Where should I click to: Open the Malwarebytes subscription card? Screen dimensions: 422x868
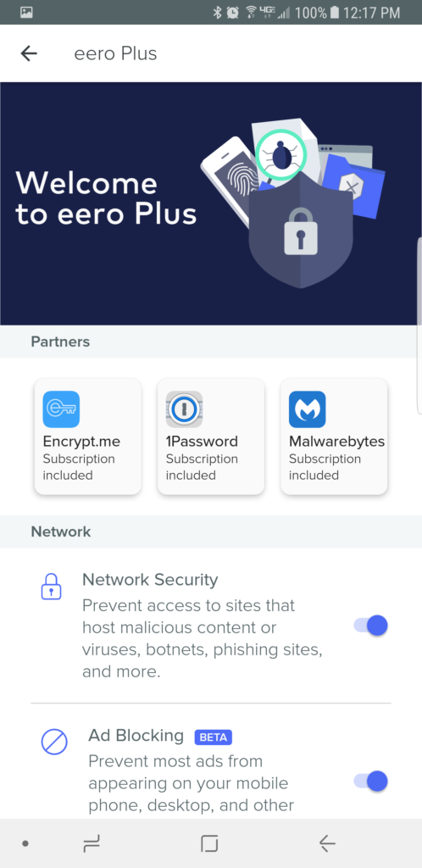point(334,437)
